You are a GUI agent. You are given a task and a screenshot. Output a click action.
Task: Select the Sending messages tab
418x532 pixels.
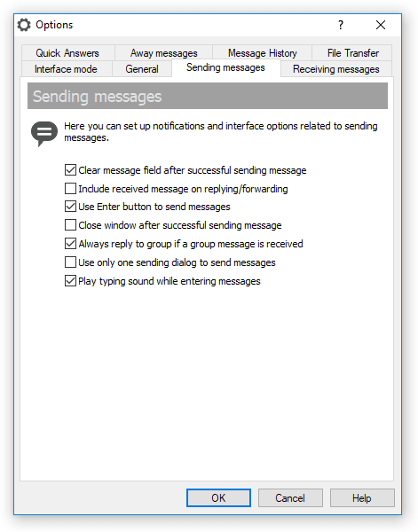tap(225, 67)
